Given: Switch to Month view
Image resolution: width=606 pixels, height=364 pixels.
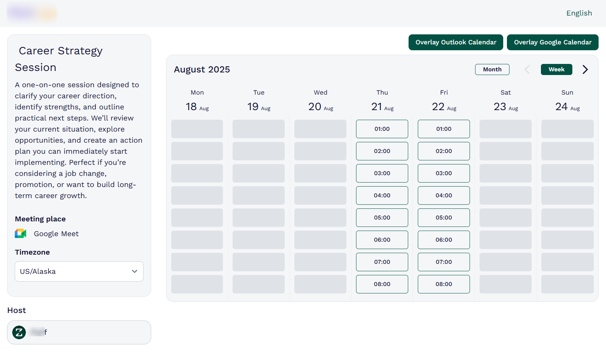Looking at the screenshot, I should tap(492, 69).
